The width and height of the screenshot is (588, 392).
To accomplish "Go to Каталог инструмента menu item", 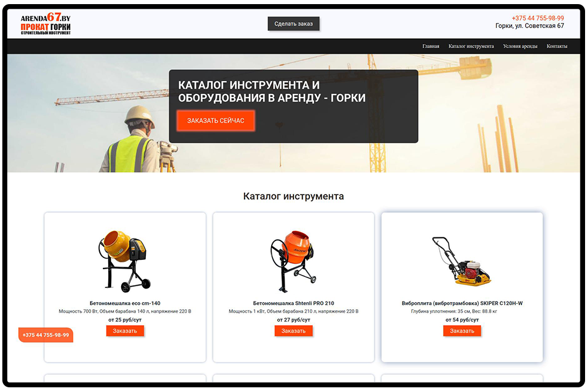I will click(x=471, y=46).
